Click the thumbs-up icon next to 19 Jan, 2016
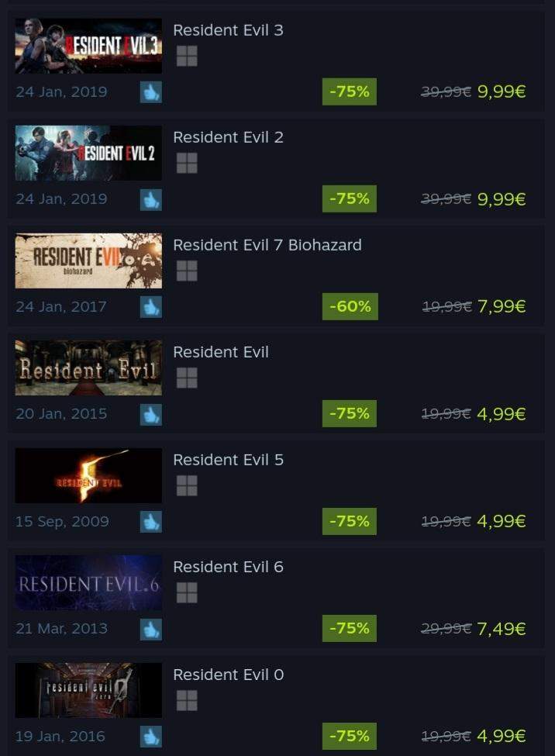 click(x=151, y=737)
